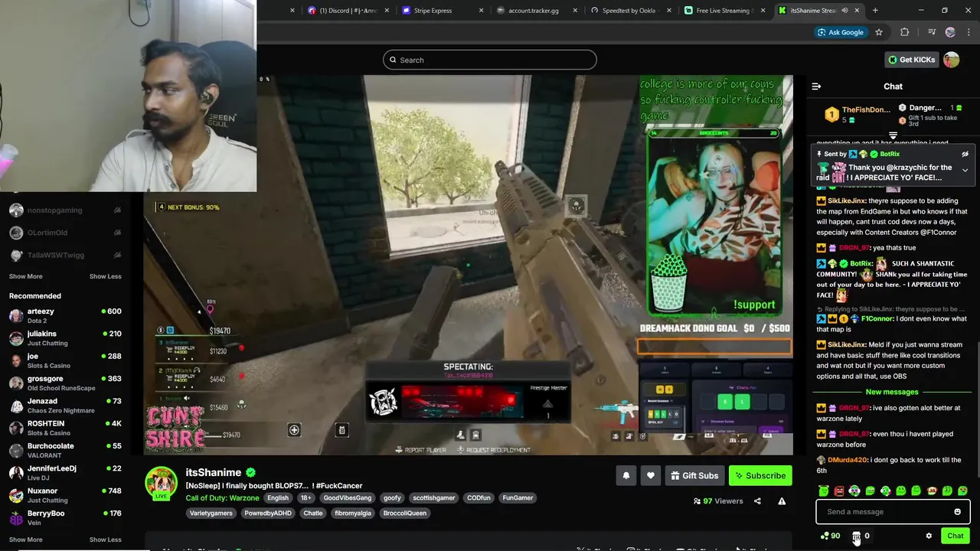Open user profile avatar menu
The width and height of the screenshot is (980, 551).
click(951, 60)
